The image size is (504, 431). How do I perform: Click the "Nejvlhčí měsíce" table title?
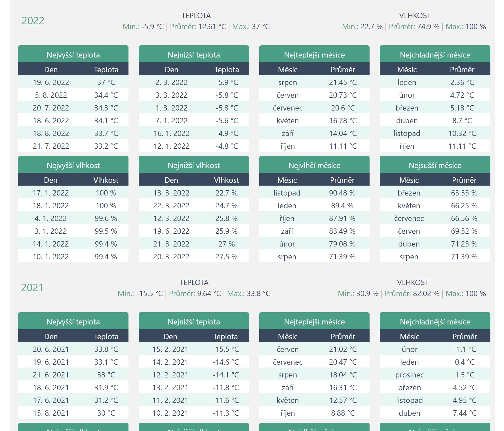pyautogui.click(x=314, y=165)
